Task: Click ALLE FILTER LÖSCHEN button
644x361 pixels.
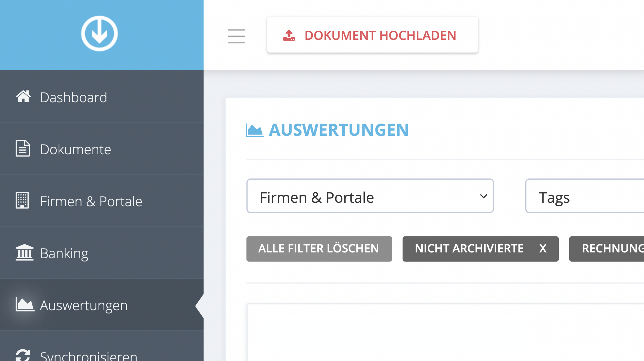Action: pyautogui.click(x=319, y=249)
